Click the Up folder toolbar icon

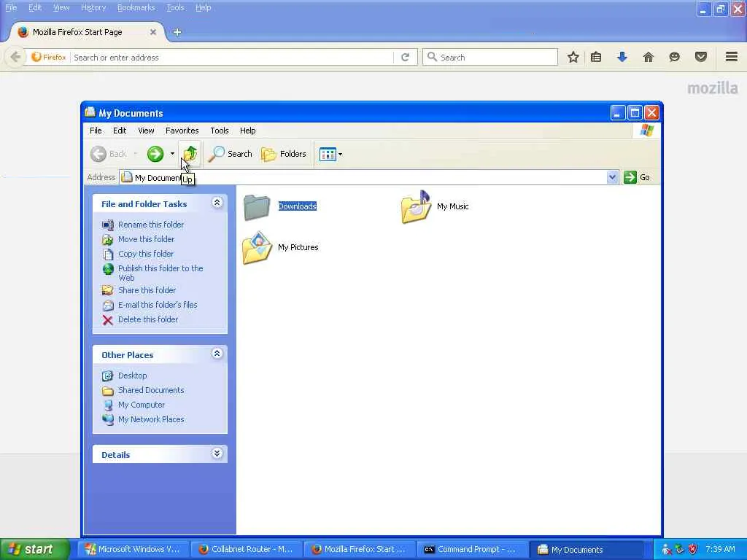point(190,154)
